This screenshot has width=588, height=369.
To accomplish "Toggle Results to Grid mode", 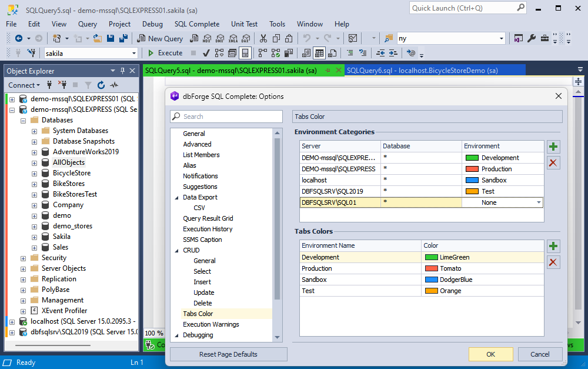I will [x=319, y=54].
